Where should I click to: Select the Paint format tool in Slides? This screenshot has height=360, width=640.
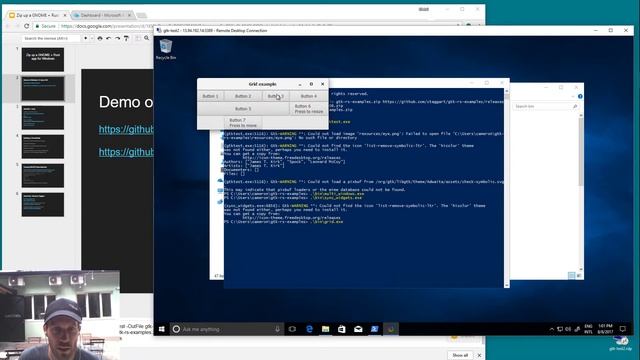[126, 38]
